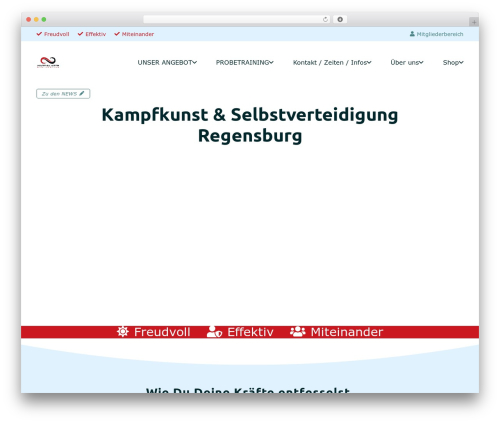
Task: Expand the Über uns chevron
Action: coord(421,62)
